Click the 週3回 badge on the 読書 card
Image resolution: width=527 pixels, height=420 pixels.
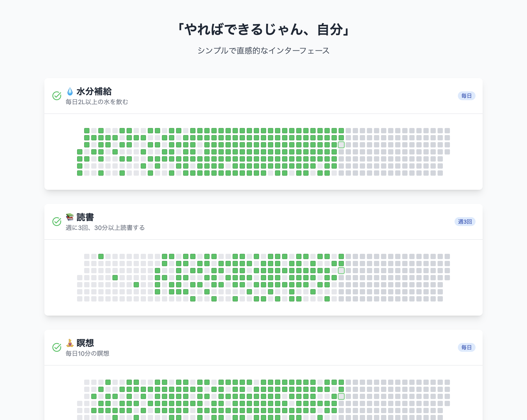(465, 222)
